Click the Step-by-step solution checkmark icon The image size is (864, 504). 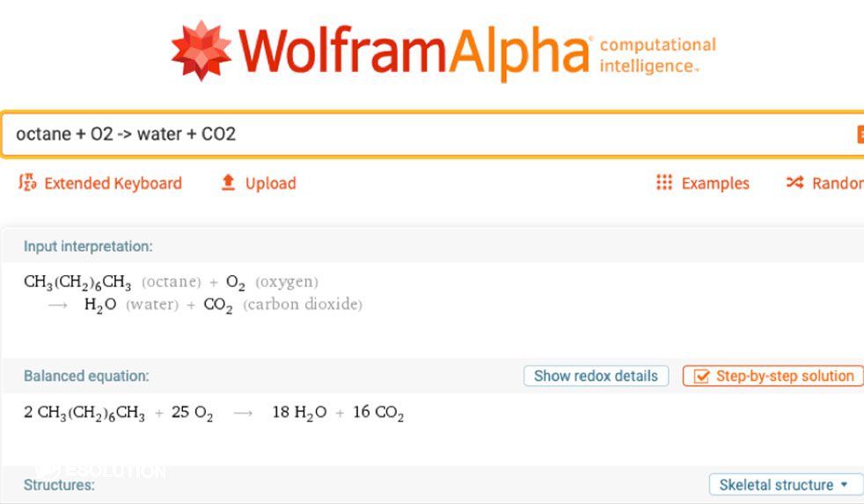(701, 376)
